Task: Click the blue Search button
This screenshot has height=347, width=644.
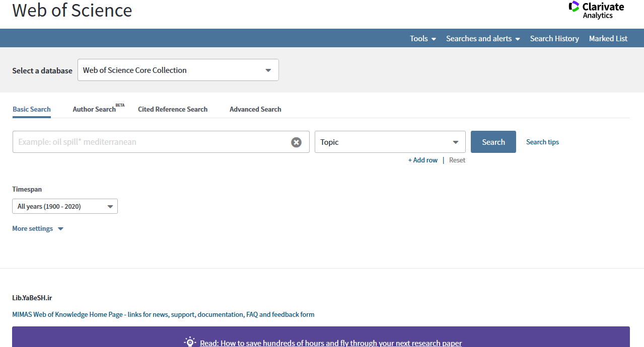Action: [x=493, y=142]
